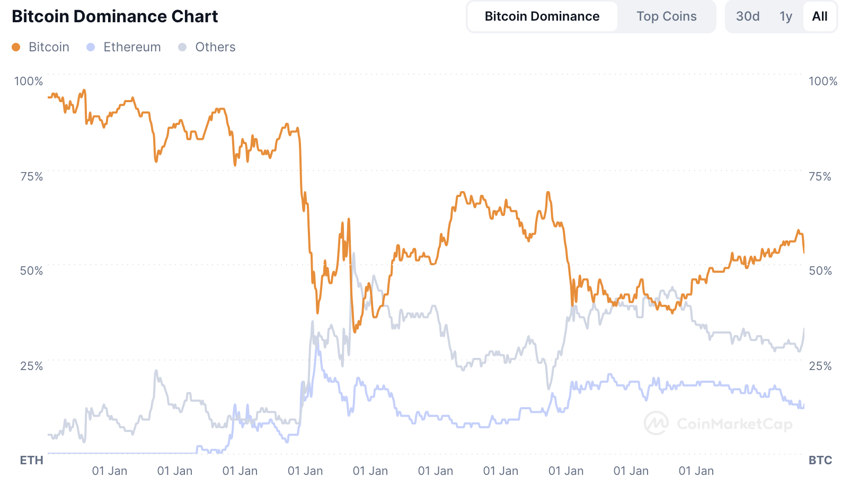Click the BTC axis label
The height and width of the screenshot is (504, 850).
point(820,460)
